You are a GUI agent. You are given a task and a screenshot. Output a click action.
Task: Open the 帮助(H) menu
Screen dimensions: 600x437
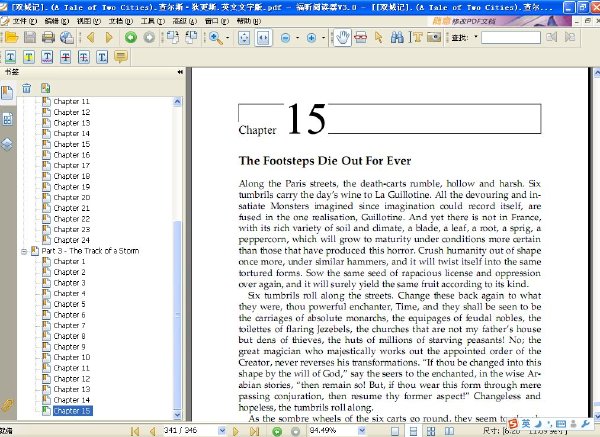249,21
